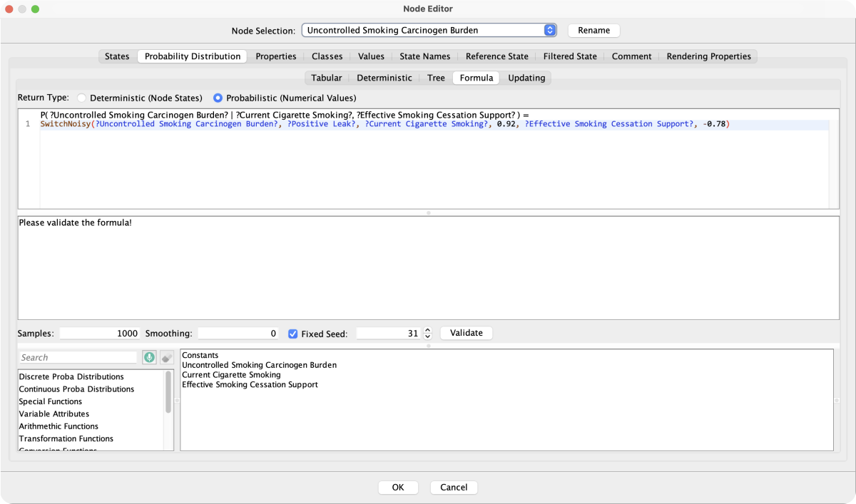This screenshot has height=504, width=856.
Task: Click the green microphone voice search icon
Action: (x=149, y=357)
